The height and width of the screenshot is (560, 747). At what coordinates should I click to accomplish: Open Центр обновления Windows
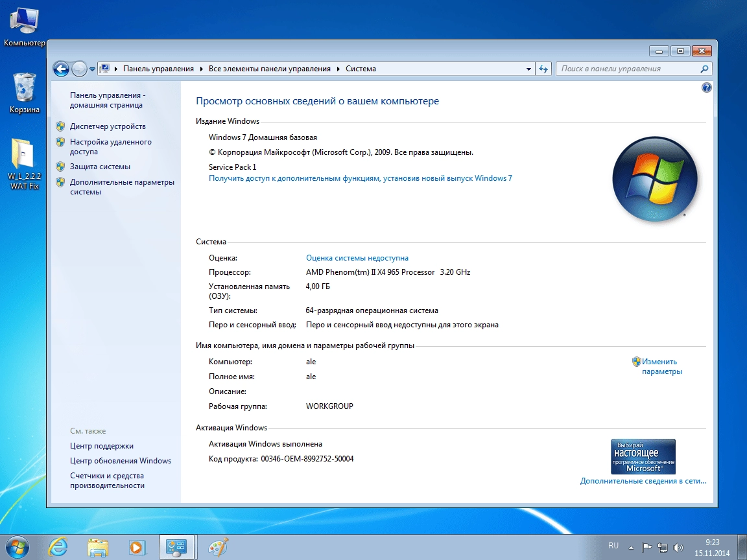121,460
